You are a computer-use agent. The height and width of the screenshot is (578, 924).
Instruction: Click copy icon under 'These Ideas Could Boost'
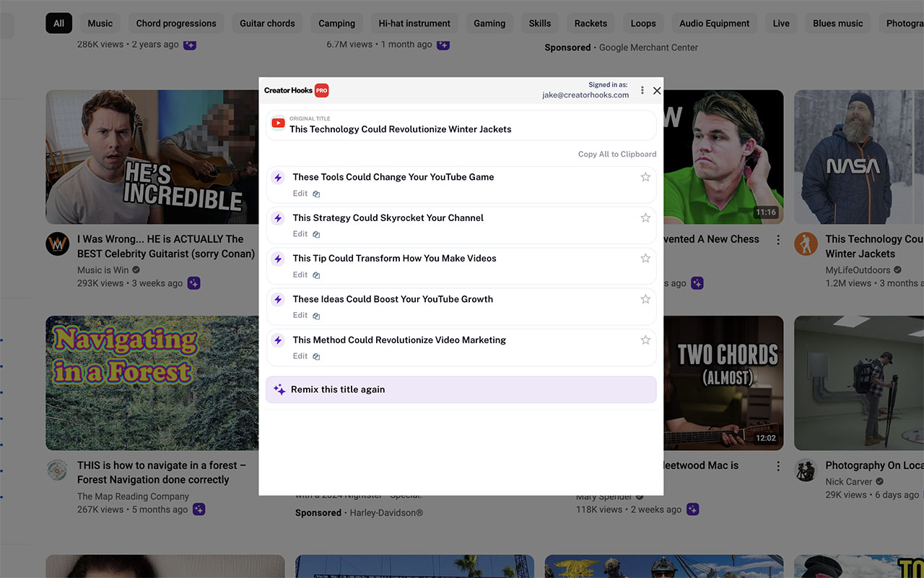pos(316,316)
